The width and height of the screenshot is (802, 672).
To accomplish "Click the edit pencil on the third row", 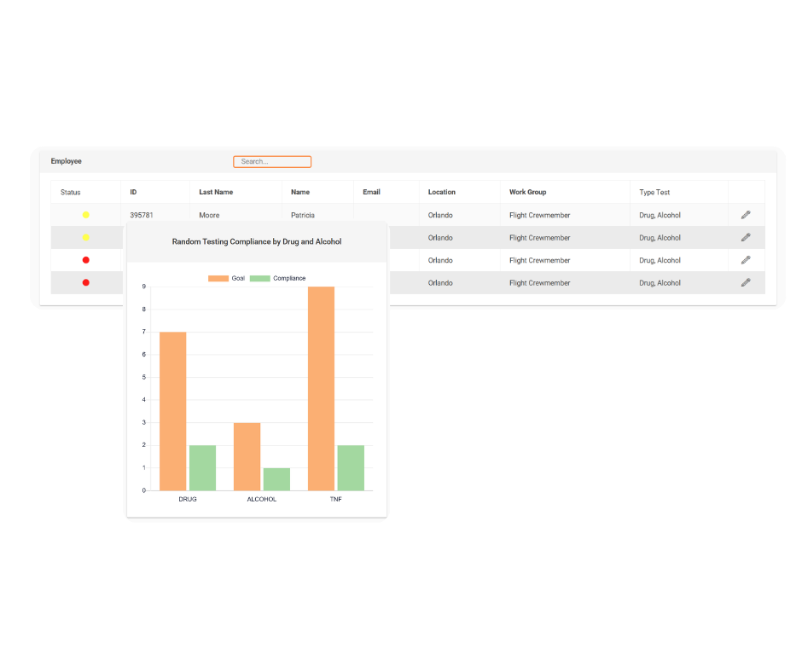I will pos(745,260).
